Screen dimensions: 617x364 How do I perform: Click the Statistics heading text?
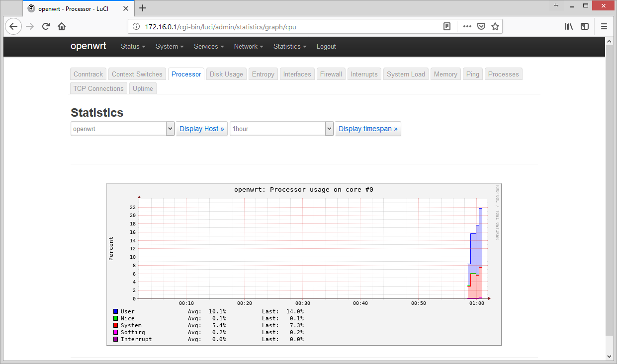[x=97, y=113]
